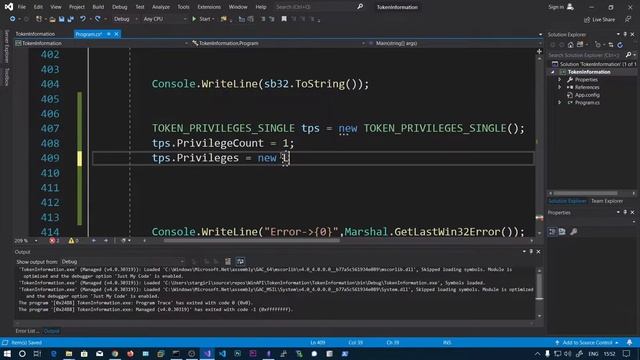640x360 pixels.
Task: Switch to the Team Explorer tab
Action: click(607, 201)
